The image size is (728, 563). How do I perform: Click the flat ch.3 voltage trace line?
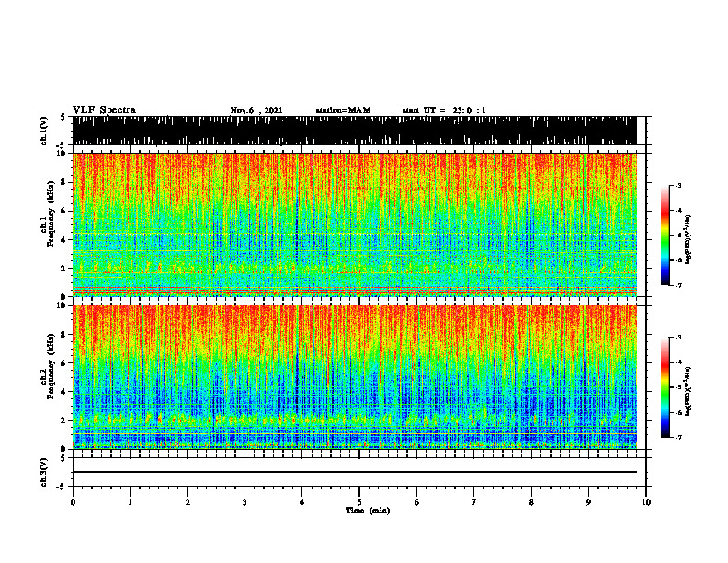point(355,472)
